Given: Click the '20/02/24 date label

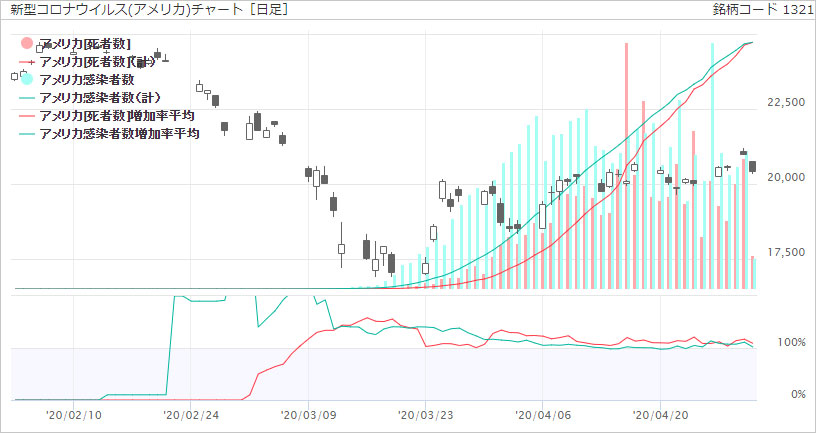Looking at the screenshot, I should [x=190, y=415].
